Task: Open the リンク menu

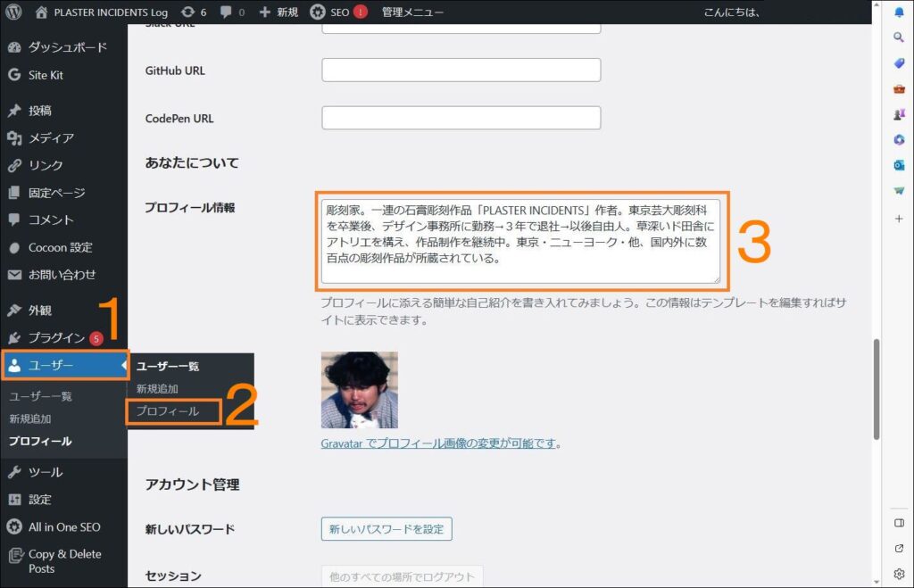Action: [63, 165]
